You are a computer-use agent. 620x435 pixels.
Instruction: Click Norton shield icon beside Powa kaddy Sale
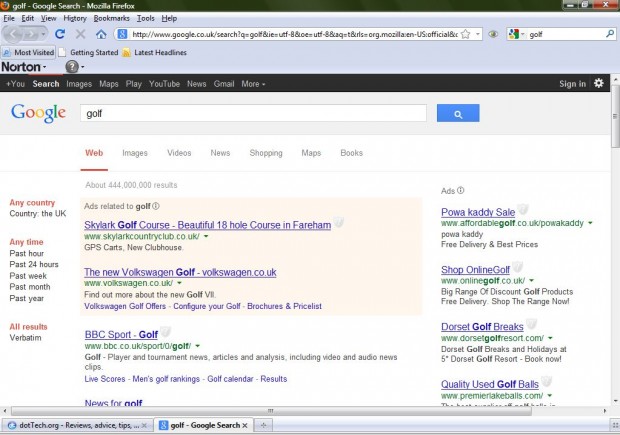click(523, 209)
